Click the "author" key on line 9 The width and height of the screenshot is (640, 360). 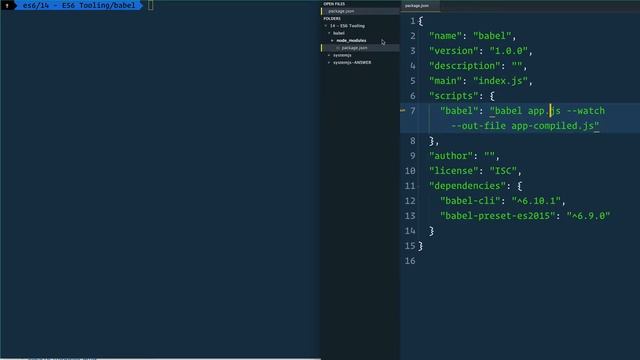tap(451, 156)
